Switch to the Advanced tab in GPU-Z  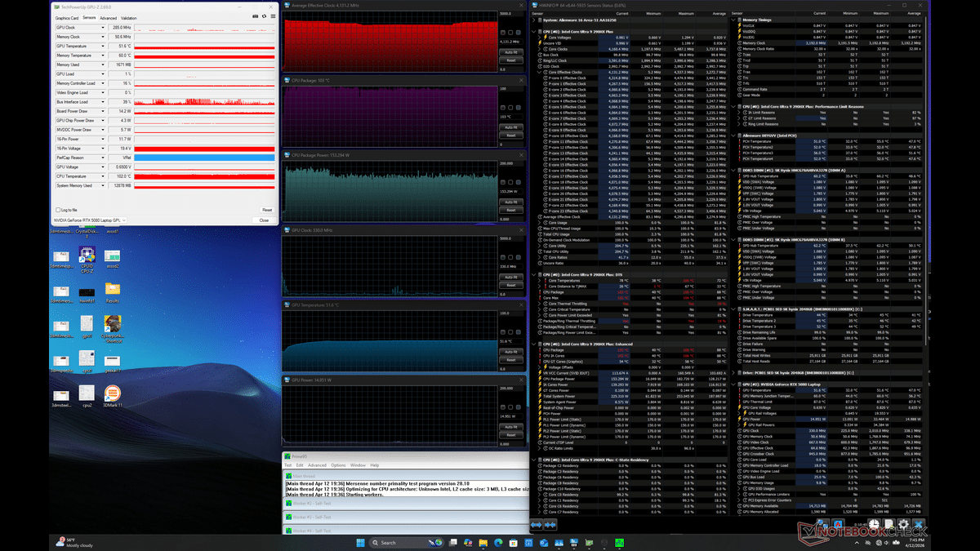pyautogui.click(x=107, y=17)
